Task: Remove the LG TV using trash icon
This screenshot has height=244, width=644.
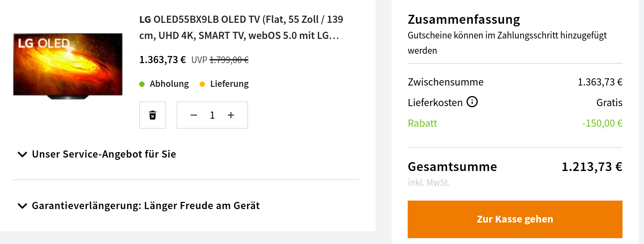Action: [153, 115]
